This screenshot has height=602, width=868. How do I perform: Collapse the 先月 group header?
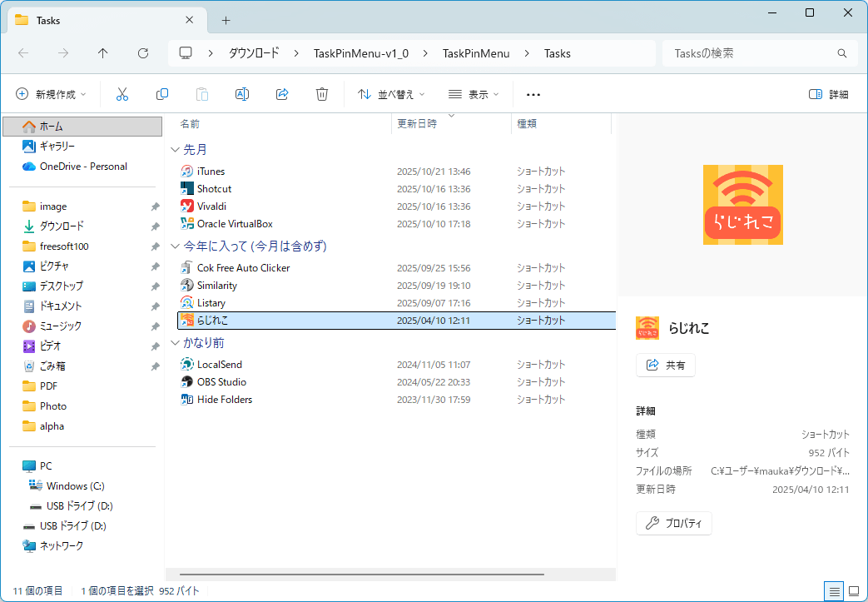click(175, 150)
